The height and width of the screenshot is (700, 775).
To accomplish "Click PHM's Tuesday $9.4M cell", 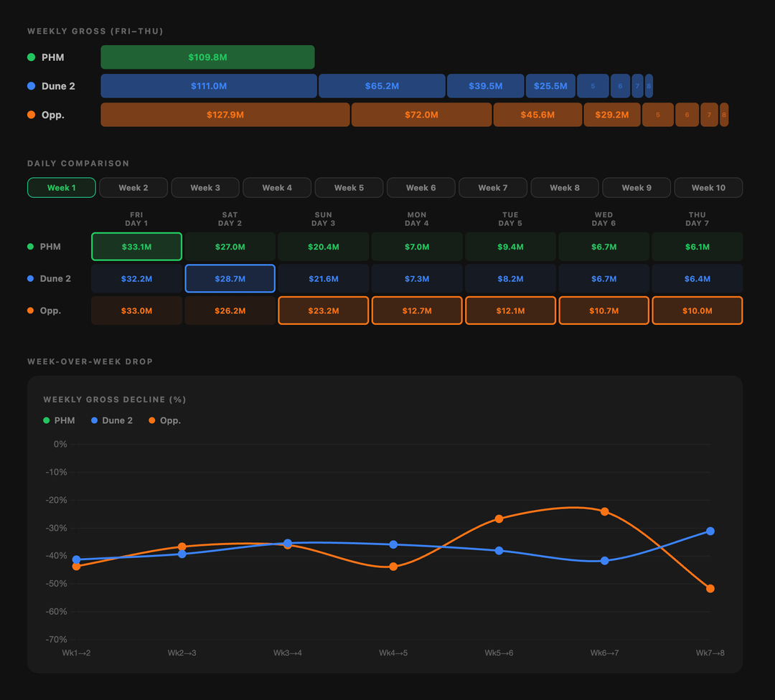I will coord(510,247).
